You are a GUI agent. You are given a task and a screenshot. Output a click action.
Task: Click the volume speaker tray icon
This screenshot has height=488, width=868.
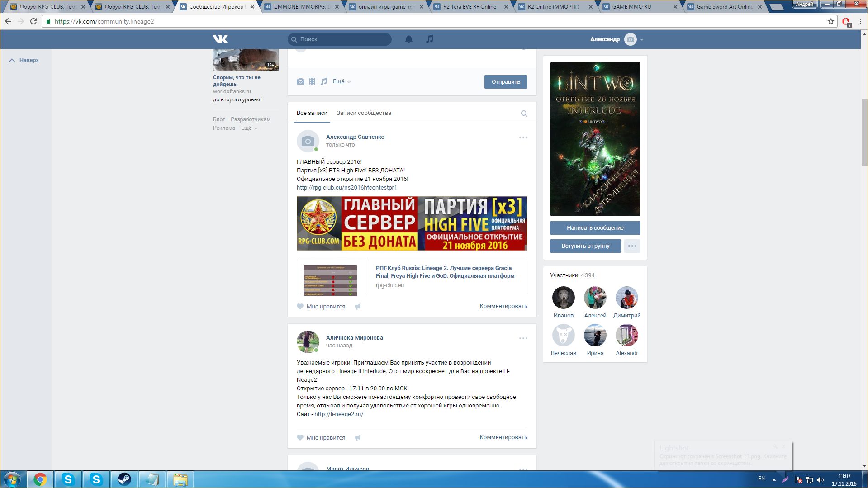pyautogui.click(x=821, y=479)
